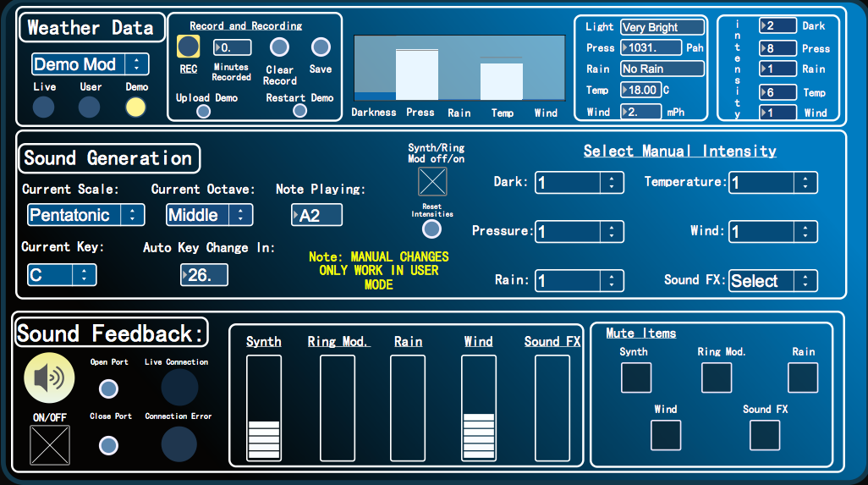The height and width of the screenshot is (485, 868).
Task: Click the Auto Key Change number field
Action: [x=204, y=275]
